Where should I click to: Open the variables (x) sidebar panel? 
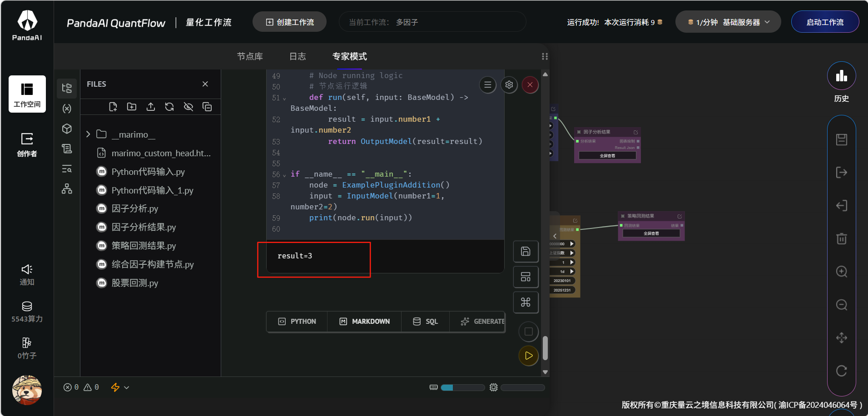67,109
